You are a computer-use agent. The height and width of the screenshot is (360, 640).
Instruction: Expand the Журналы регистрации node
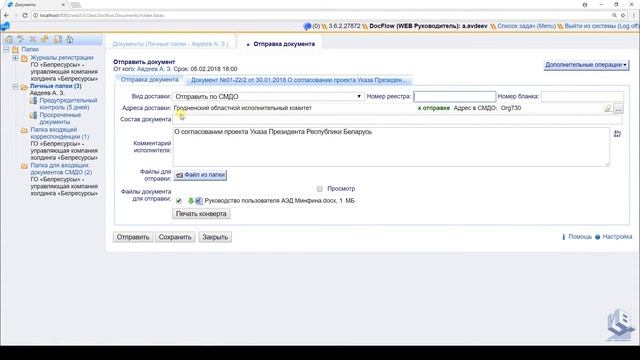15,58
